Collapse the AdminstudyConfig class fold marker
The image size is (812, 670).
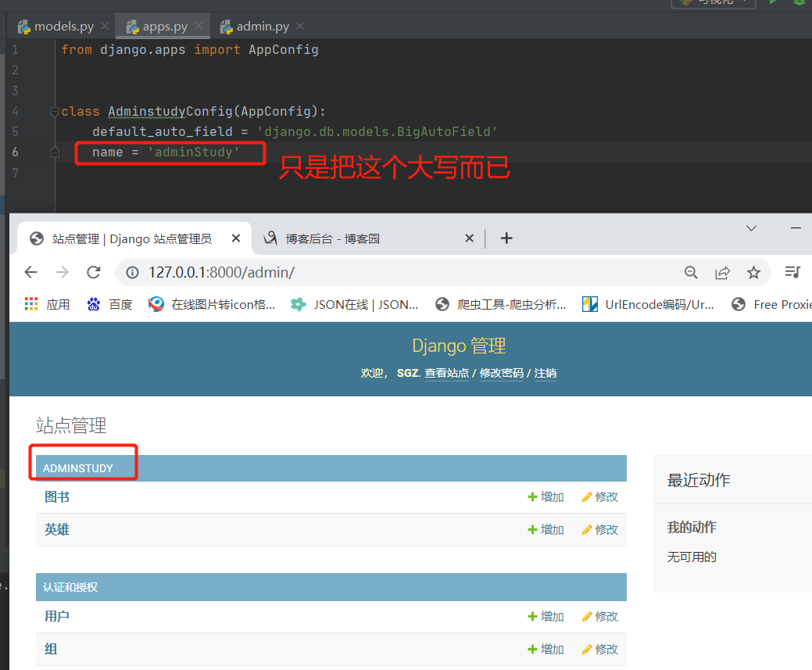[55, 112]
